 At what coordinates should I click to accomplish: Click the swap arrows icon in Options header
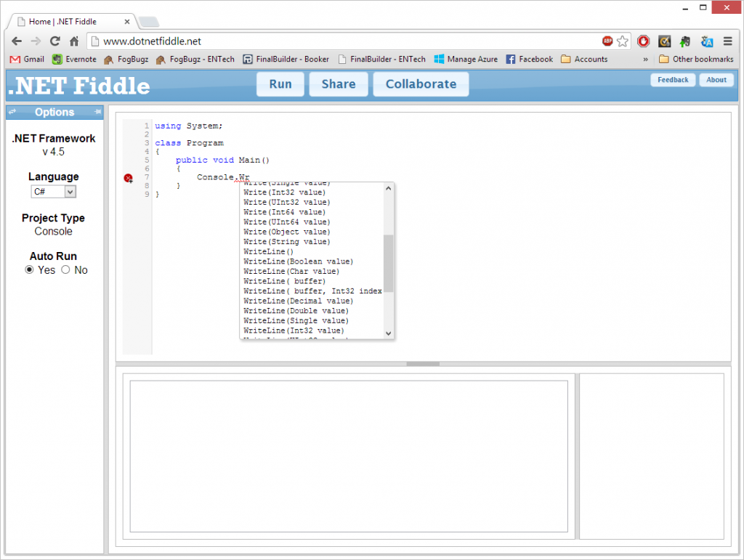point(12,112)
